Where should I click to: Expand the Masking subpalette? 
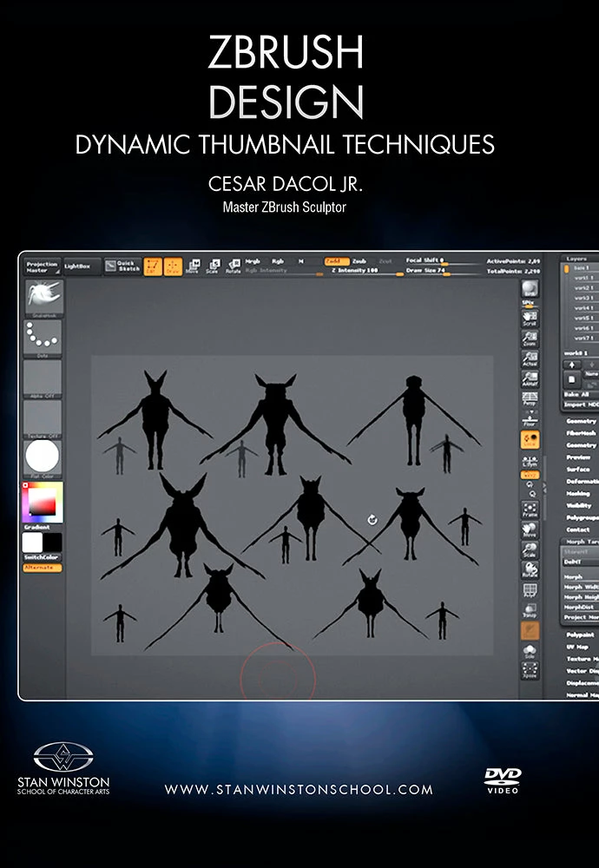point(579,492)
